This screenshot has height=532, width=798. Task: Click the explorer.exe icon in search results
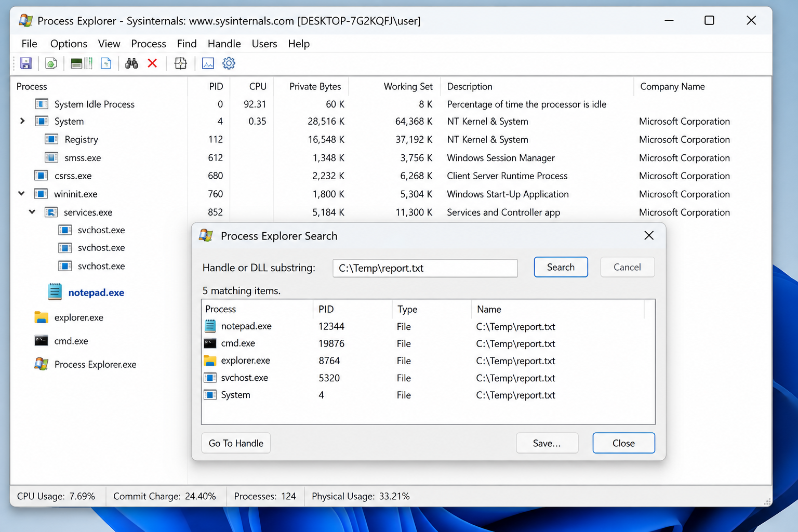click(210, 361)
